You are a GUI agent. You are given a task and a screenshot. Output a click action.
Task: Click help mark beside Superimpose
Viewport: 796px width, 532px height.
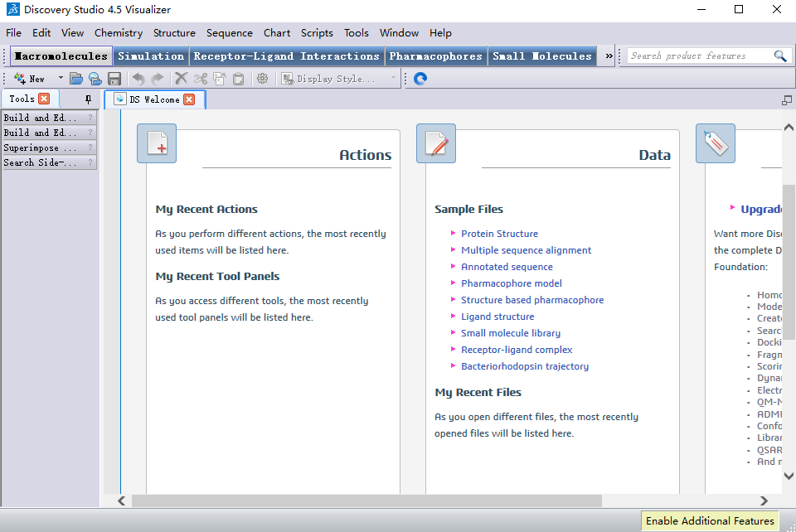point(90,148)
